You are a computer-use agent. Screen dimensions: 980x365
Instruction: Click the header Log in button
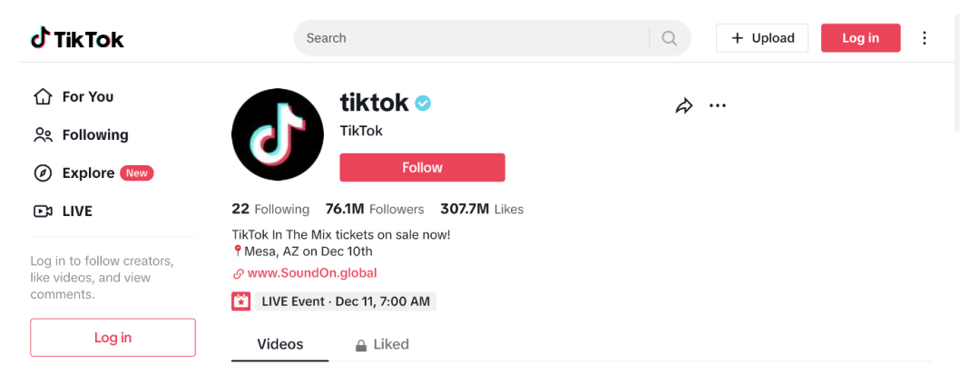(x=860, y=38)
